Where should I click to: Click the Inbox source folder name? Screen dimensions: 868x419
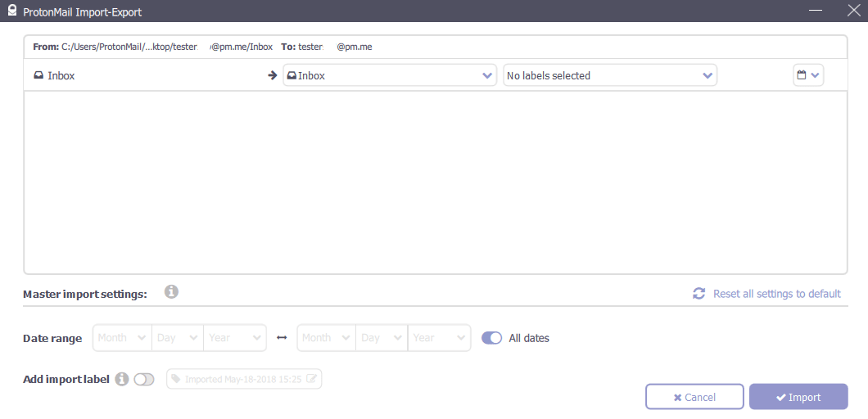61,76
